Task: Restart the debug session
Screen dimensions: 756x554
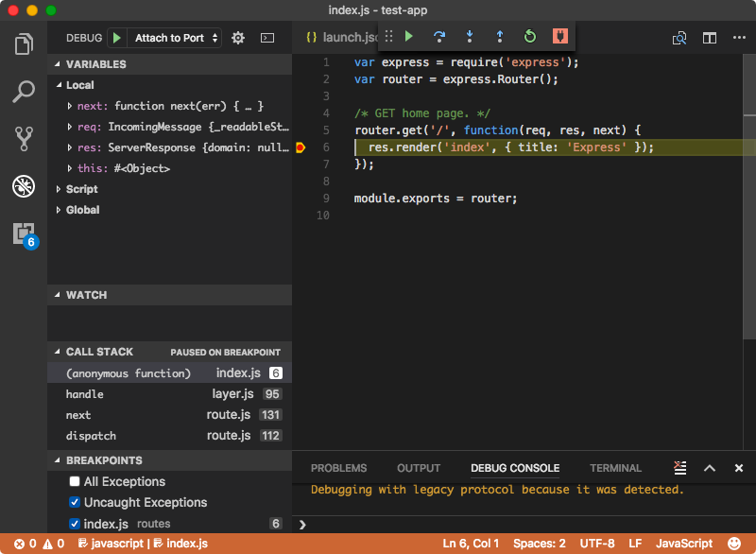Action: tap(529, 36)
